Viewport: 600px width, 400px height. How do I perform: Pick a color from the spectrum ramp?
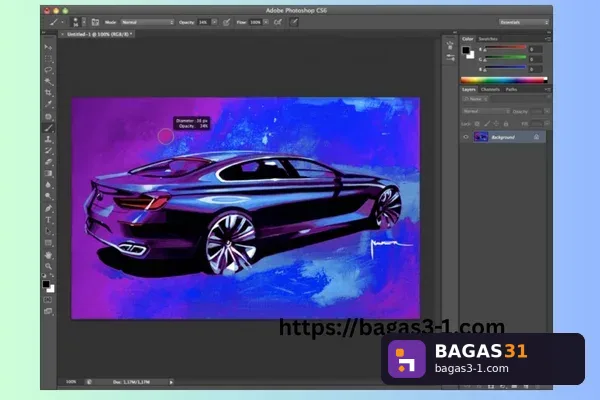tap(504, 80)
